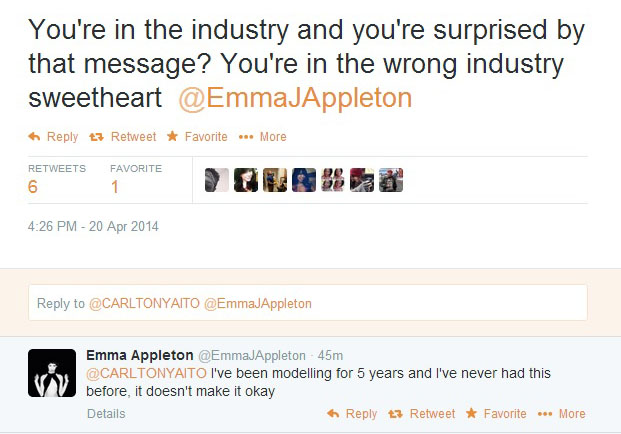Click @EmmaJAppleton mention in main tweet
This screenshot has width=621, height=434.
pyautogui.click(x=295, y=98)
